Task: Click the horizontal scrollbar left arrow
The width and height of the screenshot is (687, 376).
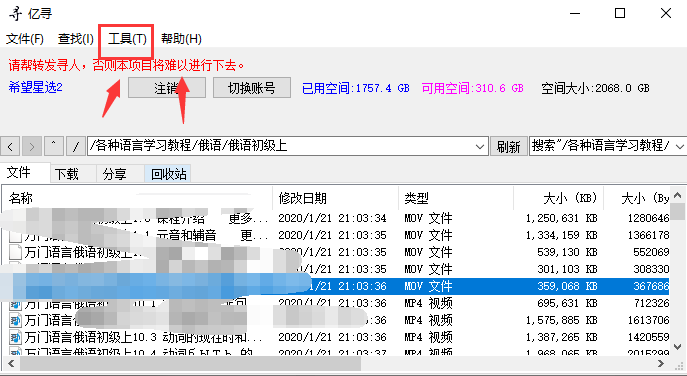Action: coord(11,364)
